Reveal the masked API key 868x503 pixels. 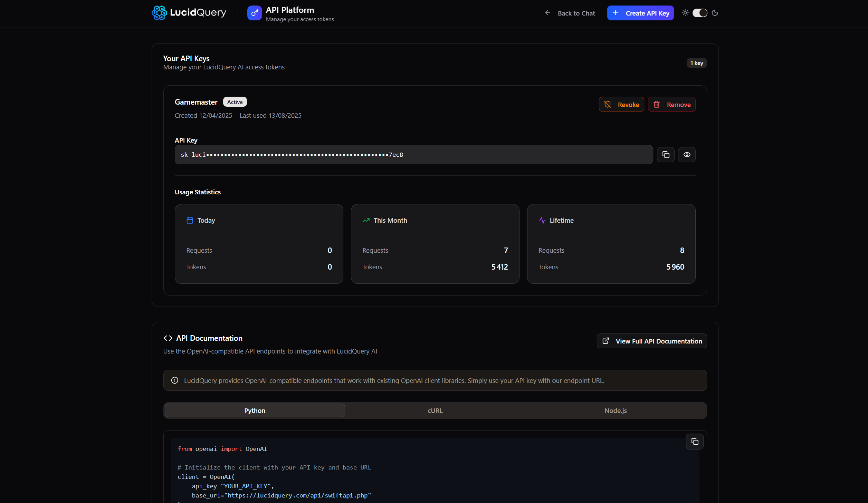[687, 155]
